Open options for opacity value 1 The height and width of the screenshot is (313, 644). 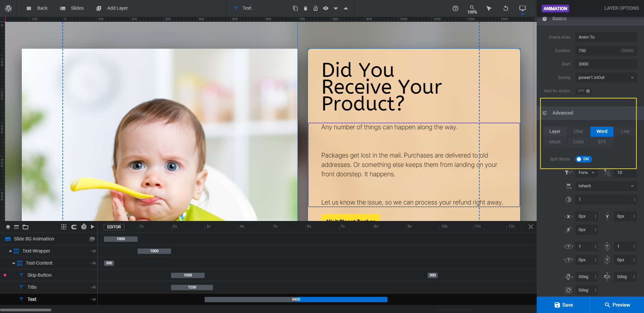[x=635, y=199]
